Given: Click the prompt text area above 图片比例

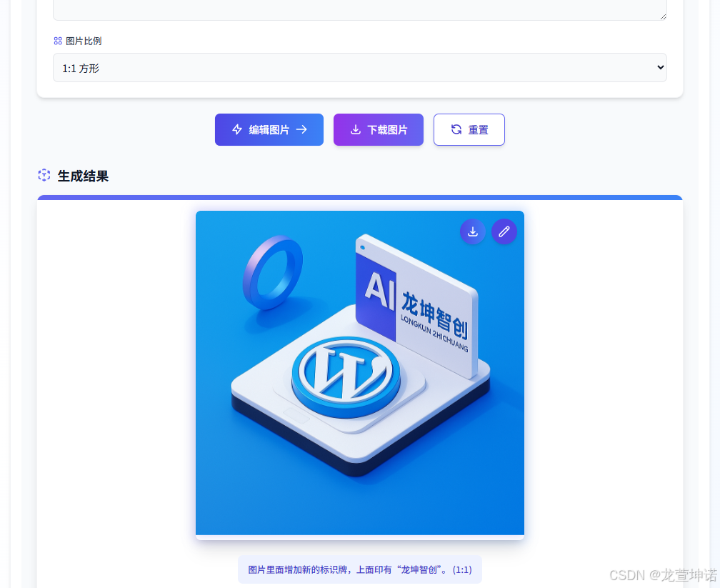Looking at the screenshot, I should [359, 9].
